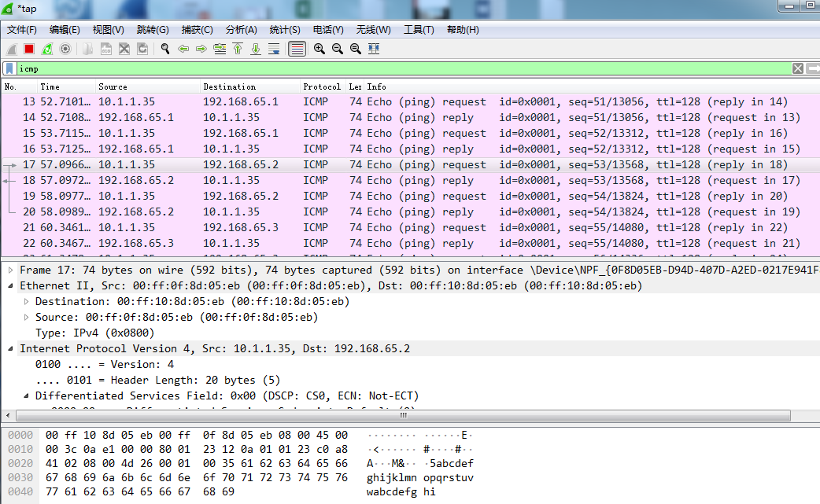The height and width of the screenshot is (504, 820).
Task: Open capture options settings
Action: pos(66,48)
